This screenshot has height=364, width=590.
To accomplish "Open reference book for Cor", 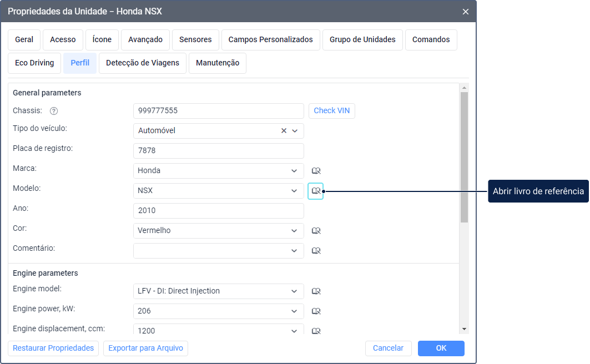I will pos(316,231).
